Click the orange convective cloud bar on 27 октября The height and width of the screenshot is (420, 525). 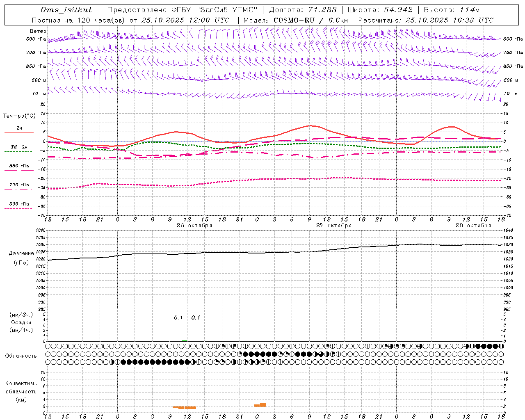(x=260, y=405)
